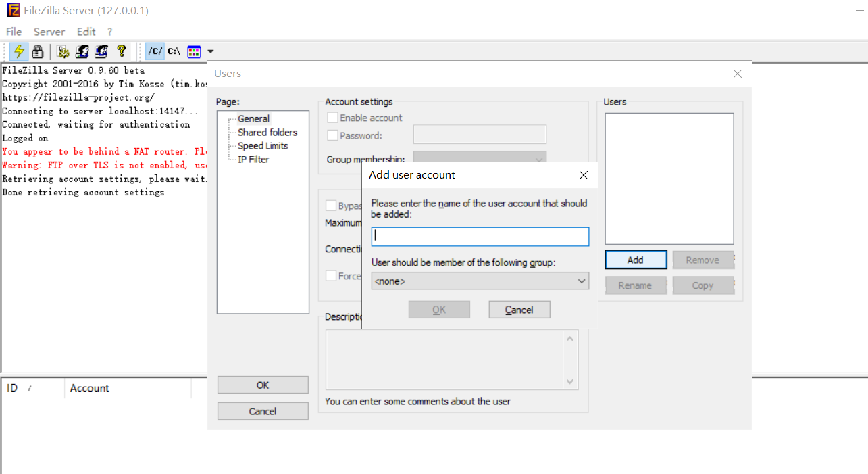Click log line 'https://filezilla-project.org/'
This screenshot has height=474, width=868.
click(x=78, y=97)
